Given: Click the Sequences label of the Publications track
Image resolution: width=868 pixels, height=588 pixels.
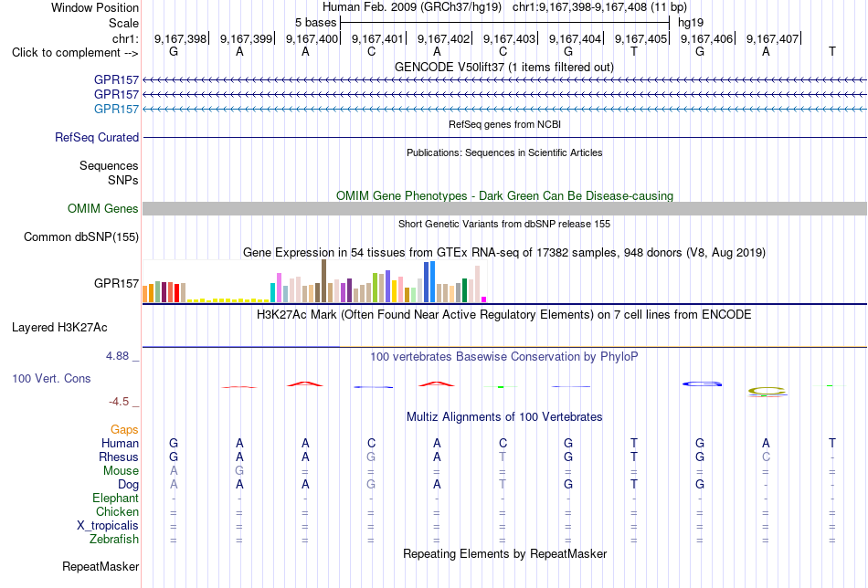Looking at the screenshot, I should [109, 165].
